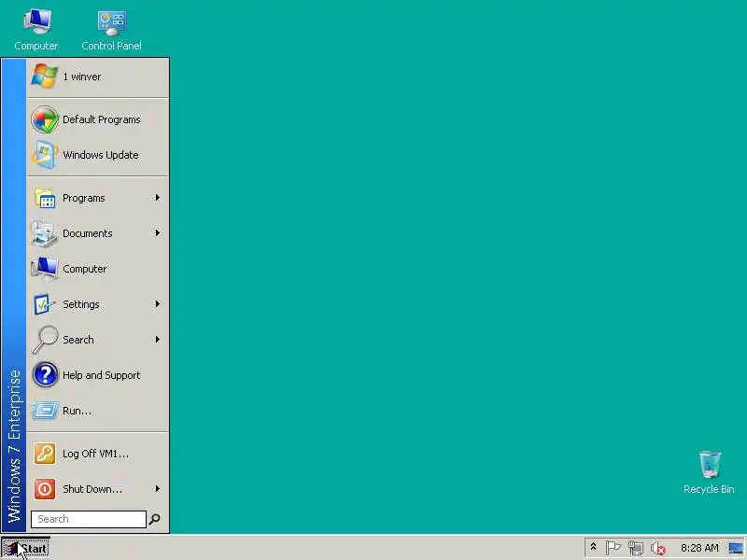Image resolution: width=747 pixels, height=560 pixels.
Task: Click the taskbar clock showing 8:28 AM
Action: point(699,548)
